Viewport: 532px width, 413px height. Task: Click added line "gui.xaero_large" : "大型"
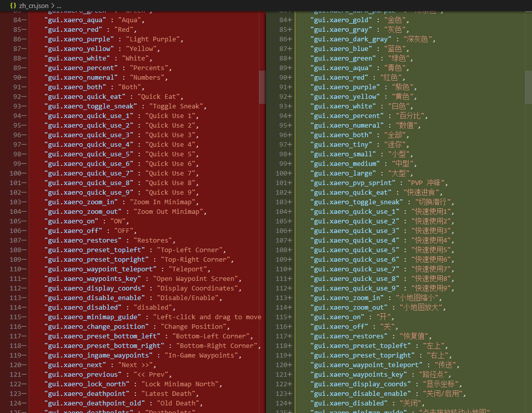[x=361, y=173]
